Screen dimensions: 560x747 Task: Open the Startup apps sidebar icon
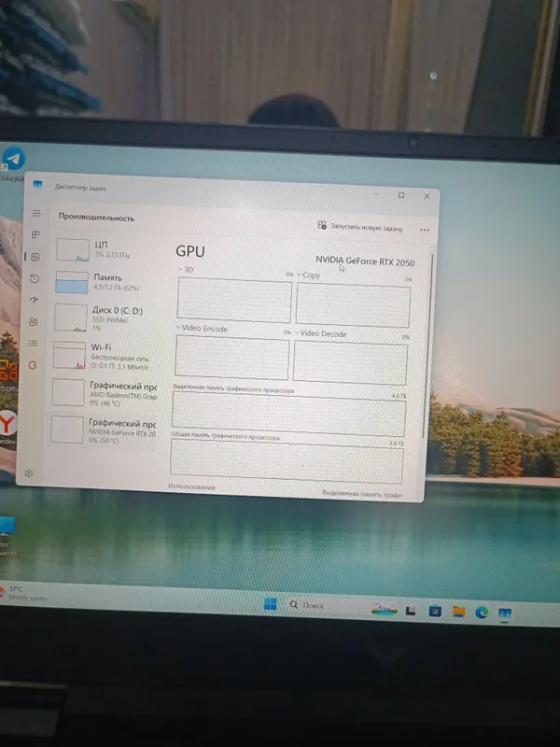click(x=35, y=300)
